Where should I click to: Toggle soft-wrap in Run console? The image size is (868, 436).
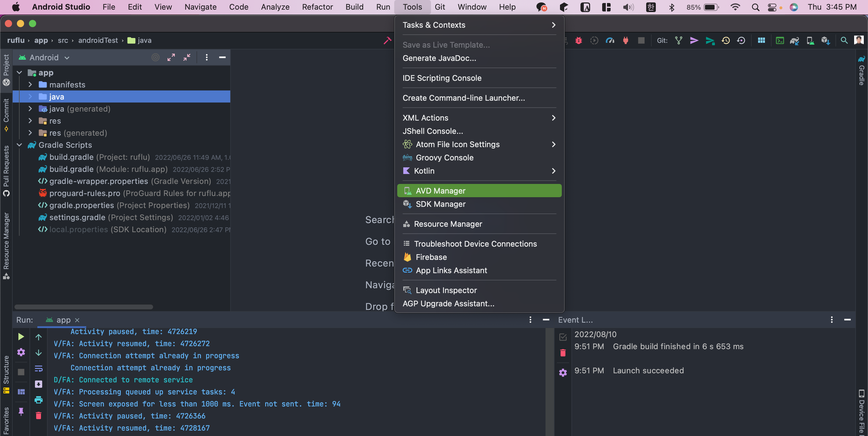(38, 368)
